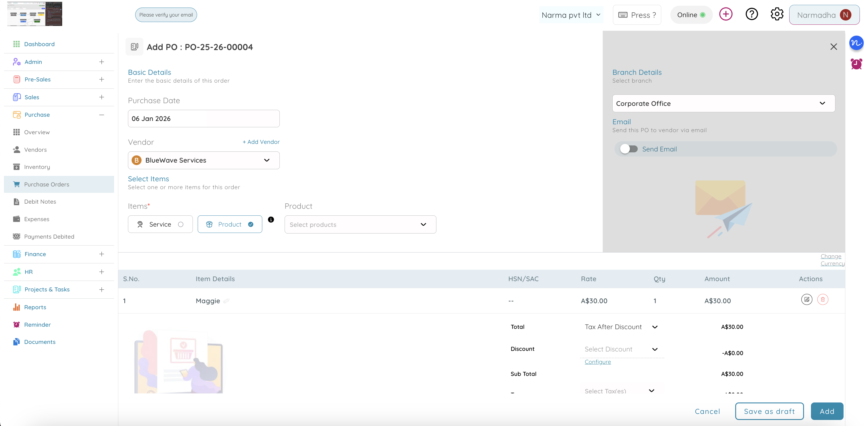Open the Select products dropdown
Screen dimensions: 868x426
360,225
